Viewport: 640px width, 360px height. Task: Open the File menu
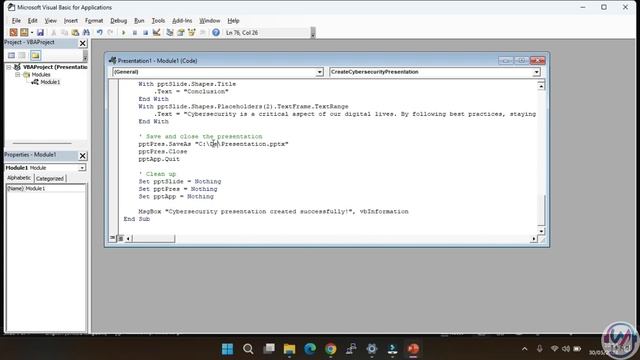(x=16, y=20)
